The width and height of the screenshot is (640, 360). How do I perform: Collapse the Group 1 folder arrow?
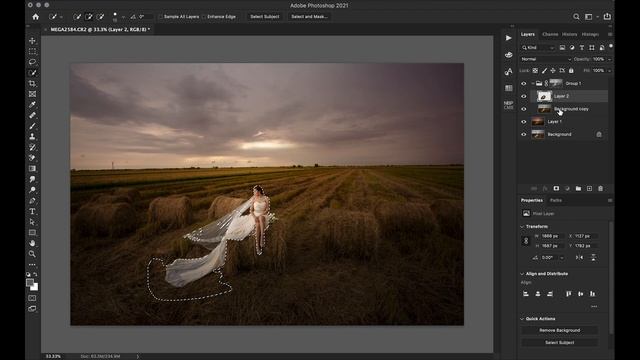pyautogui.click(x=533, y=83)
